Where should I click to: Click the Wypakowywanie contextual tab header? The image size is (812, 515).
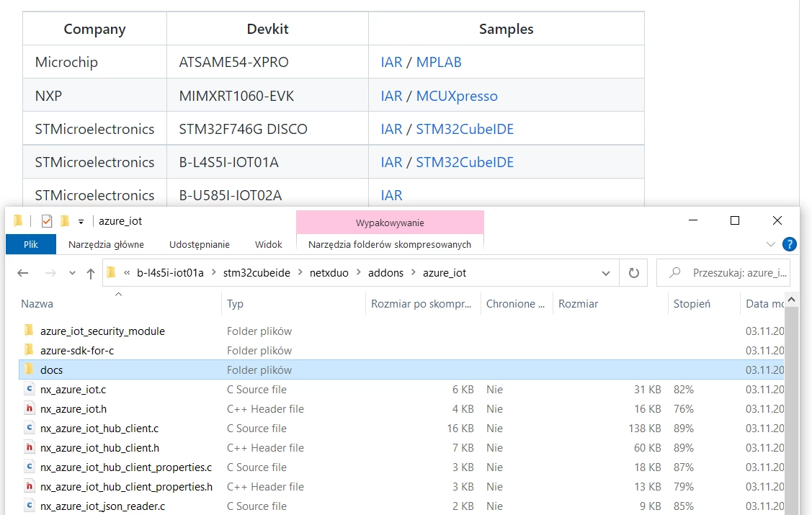[390, 223]
